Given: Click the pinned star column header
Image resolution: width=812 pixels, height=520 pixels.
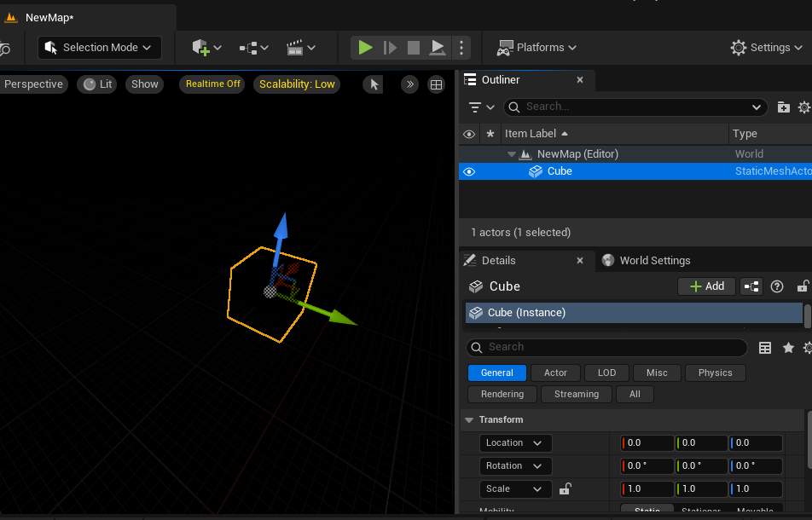Looking at the screenshot, I should pos(490,134).
